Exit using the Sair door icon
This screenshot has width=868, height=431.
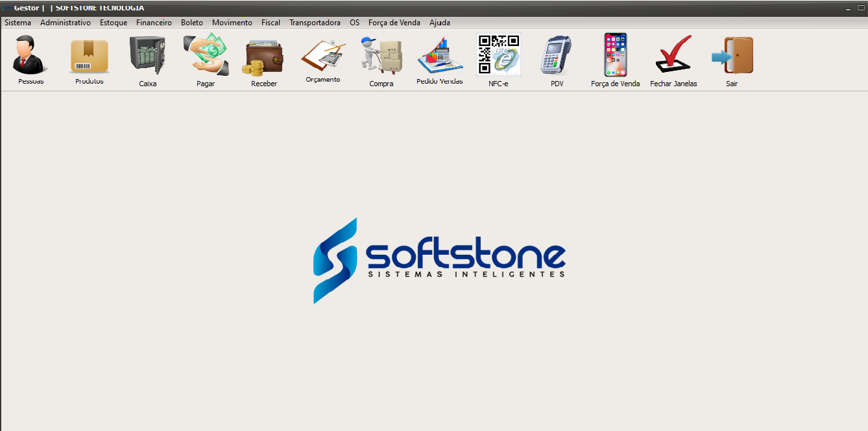(732, 56)
